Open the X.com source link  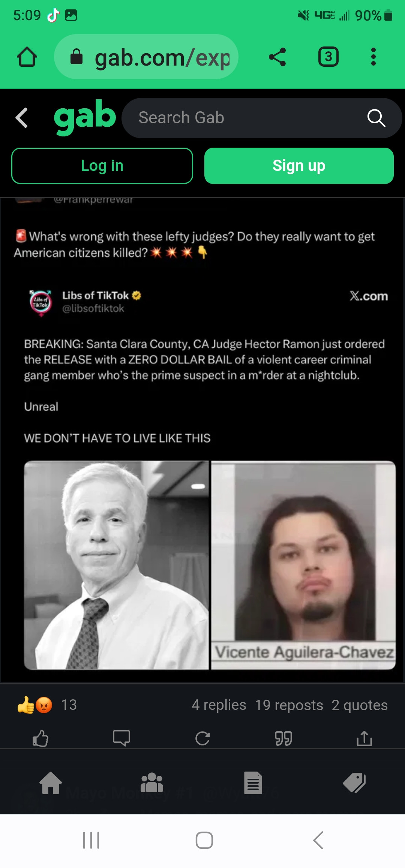(x=369, y=296)
